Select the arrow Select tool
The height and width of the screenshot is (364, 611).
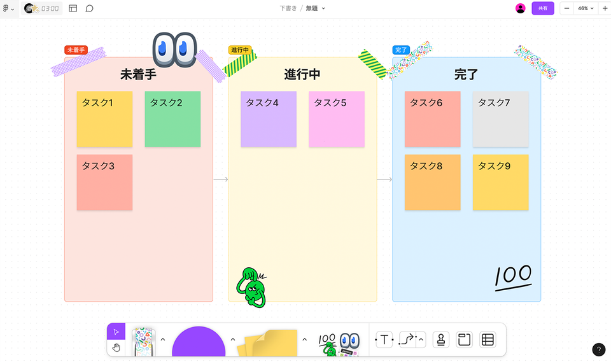click(116, 332)
